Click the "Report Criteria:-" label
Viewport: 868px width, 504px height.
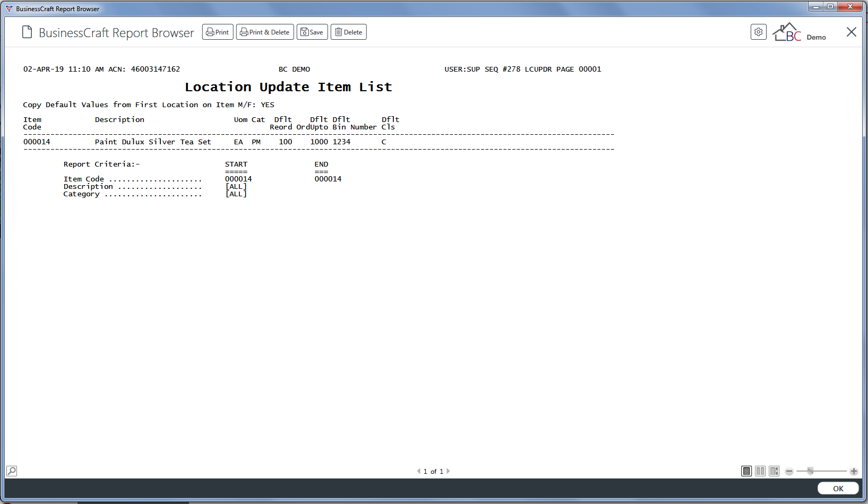click(101, 164)
